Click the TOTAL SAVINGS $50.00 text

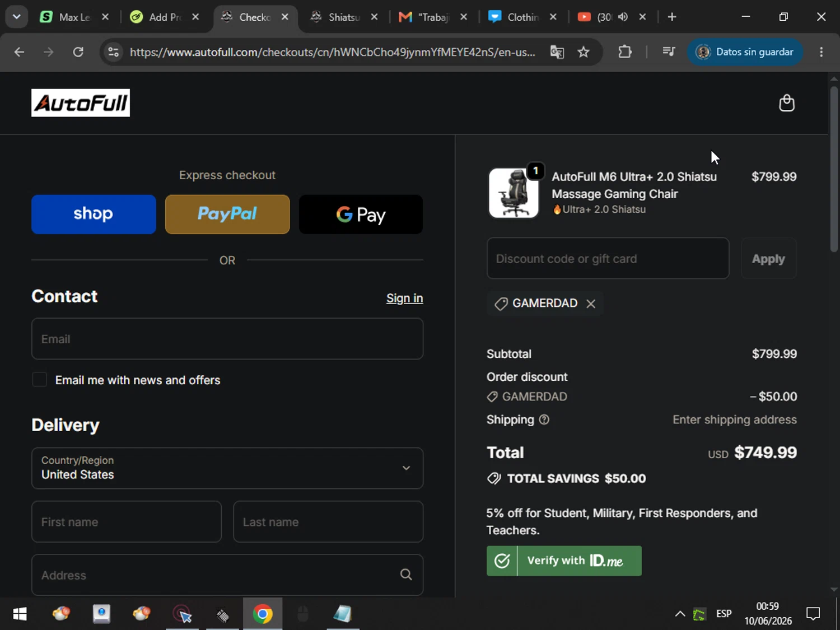pos(576,479)
